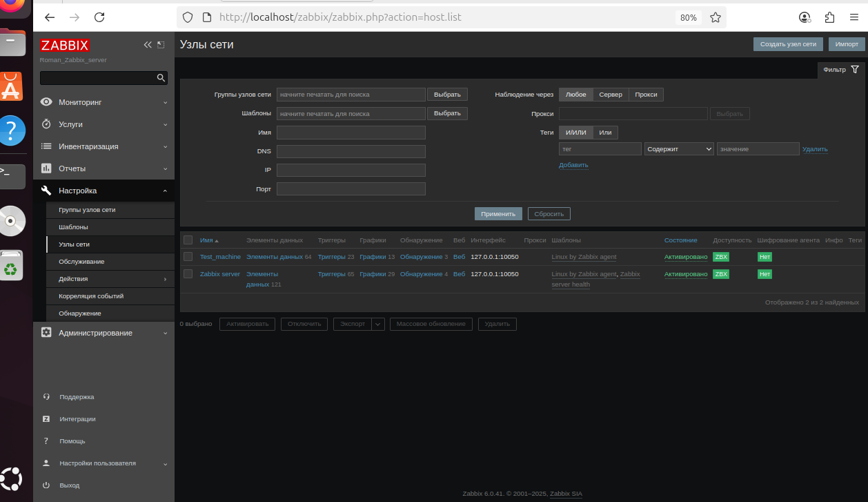Reload the page with browser refresh icon
Screen dimensions: 868x502
click(99, 17)
